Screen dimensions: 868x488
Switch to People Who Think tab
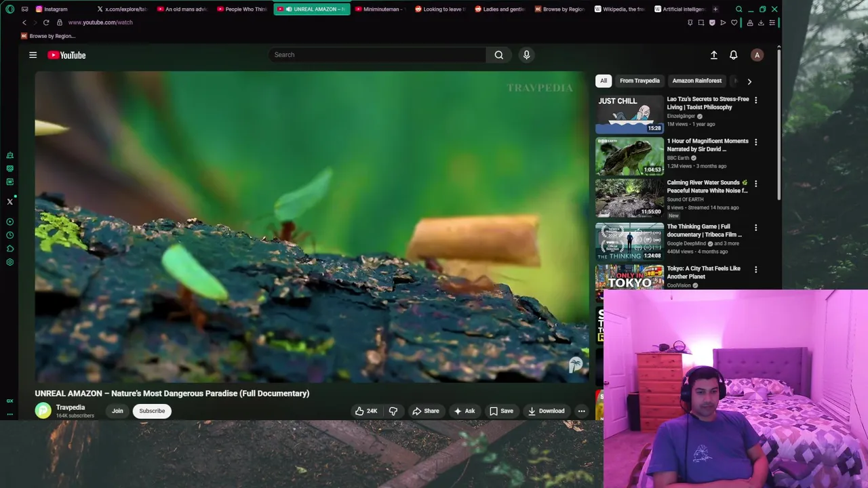tap(243, 9)
